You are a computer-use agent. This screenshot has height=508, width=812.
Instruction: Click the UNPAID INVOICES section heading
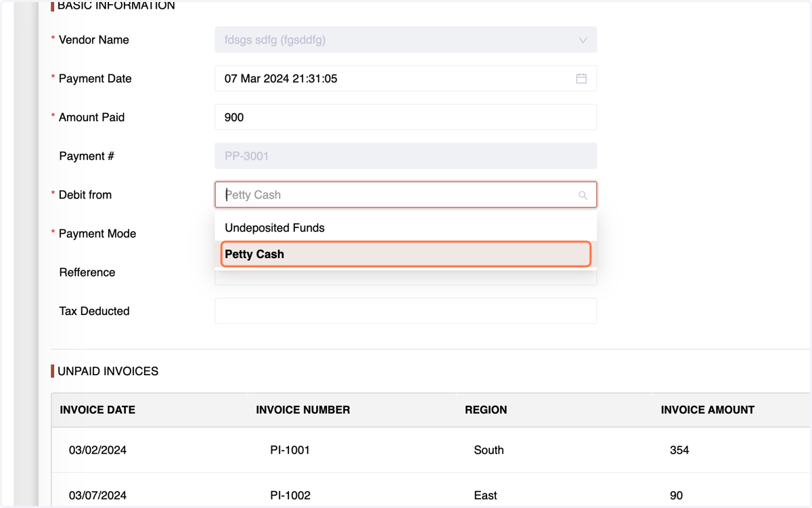tap(108, 371)
